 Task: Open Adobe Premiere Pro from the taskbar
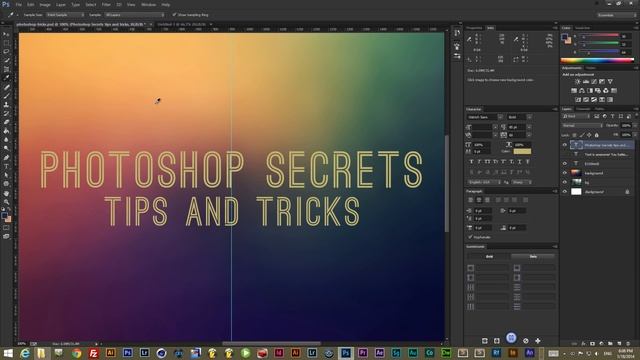click(362, 353)
